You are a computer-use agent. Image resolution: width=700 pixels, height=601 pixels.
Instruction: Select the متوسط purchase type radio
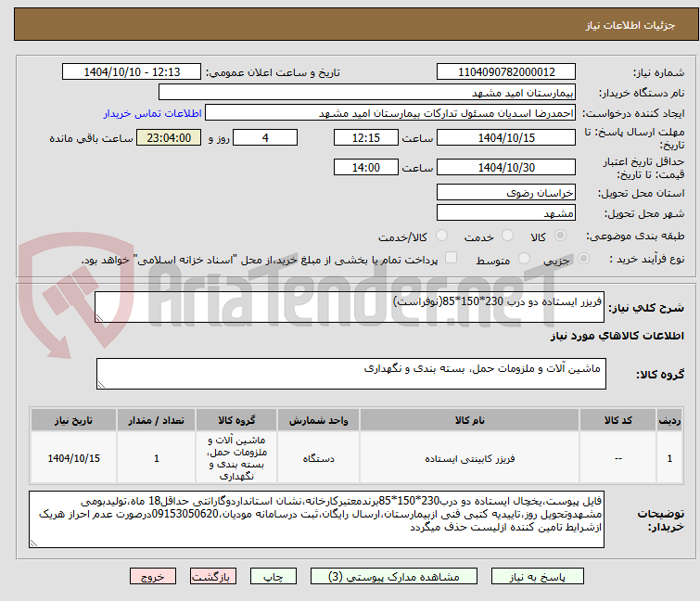pos(524,259)
